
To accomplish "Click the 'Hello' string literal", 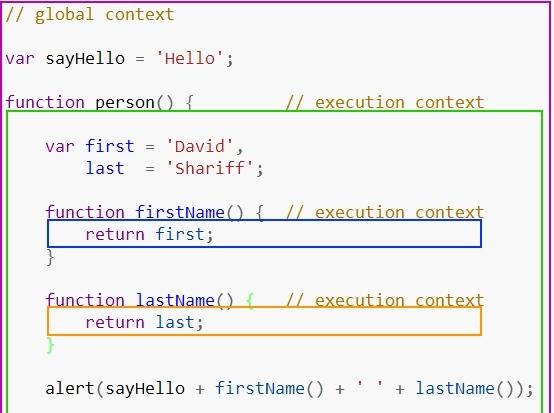I will click(x=190, y=58).
